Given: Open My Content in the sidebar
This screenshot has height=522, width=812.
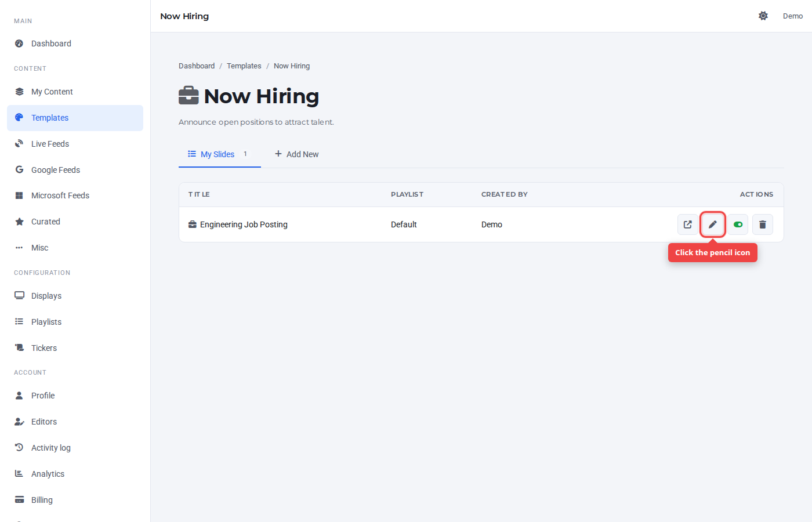Looking at the screenshot, I should coord(75,92).
